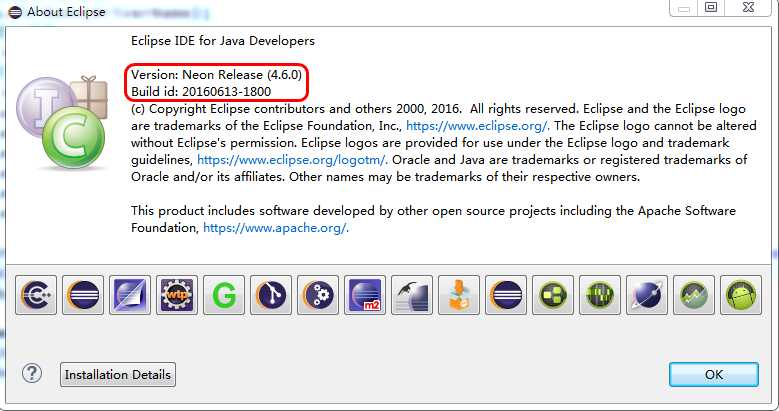Click the green G Gradle plug-in icon
The height and width of the screenshot is (411, 779).
(x=224, y=295)
